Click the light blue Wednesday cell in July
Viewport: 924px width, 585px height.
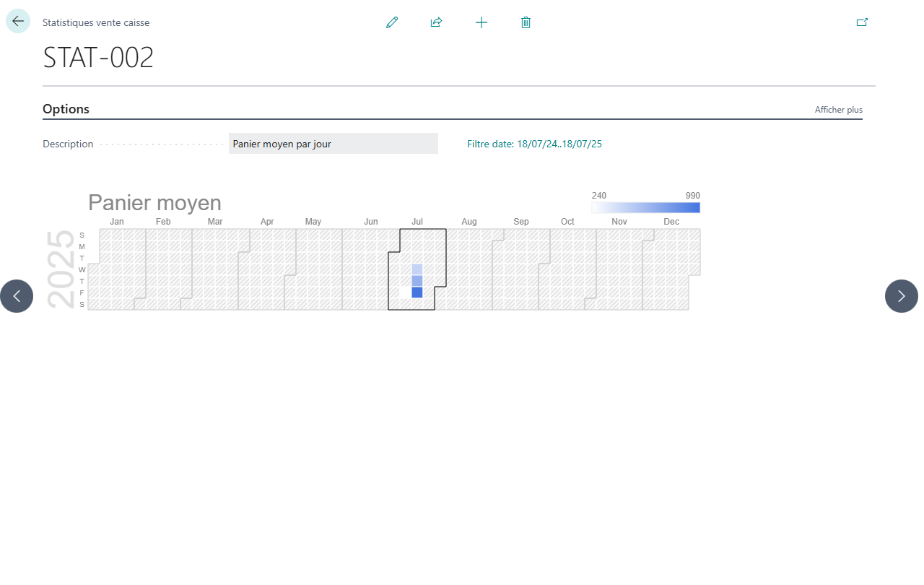click(x=417, y=269)
